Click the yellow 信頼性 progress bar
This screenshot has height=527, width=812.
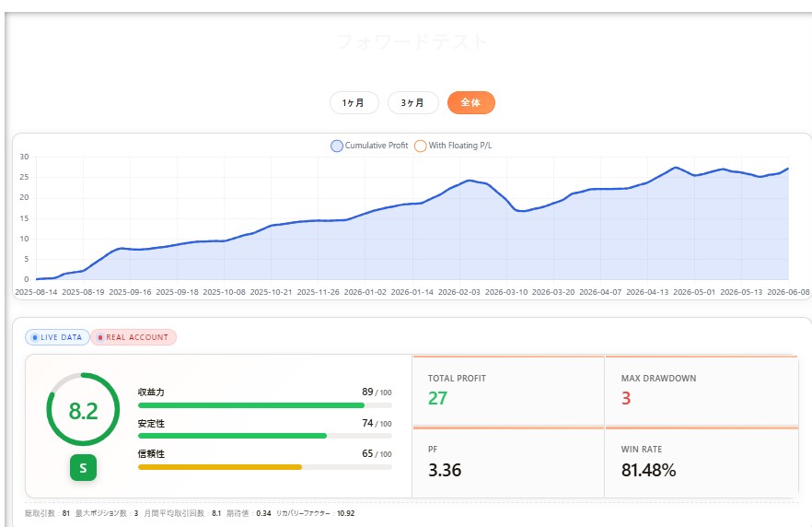click(x=264, y=467)
